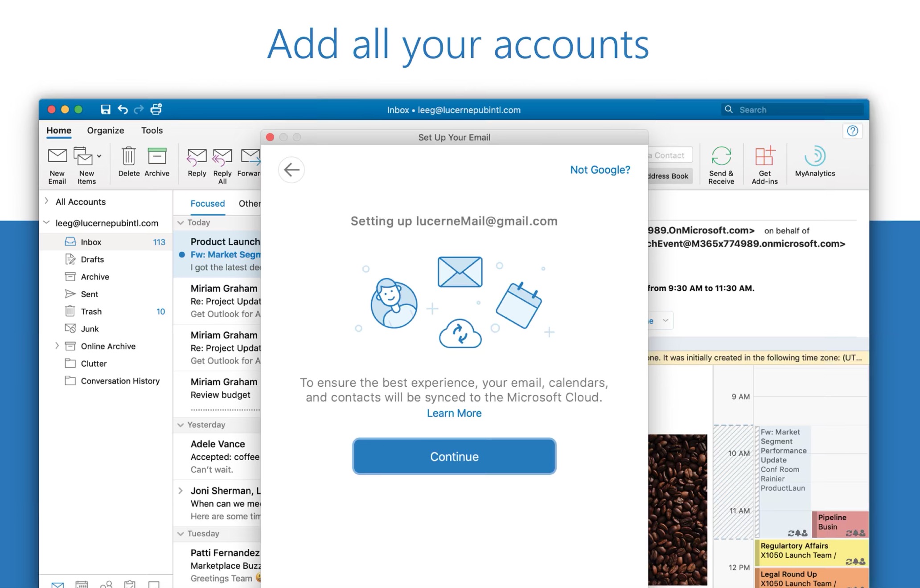Viewport: 920px width, 588px height.
Task: Collapse the Yesterday message group
Action: click(x=181, y=425)
